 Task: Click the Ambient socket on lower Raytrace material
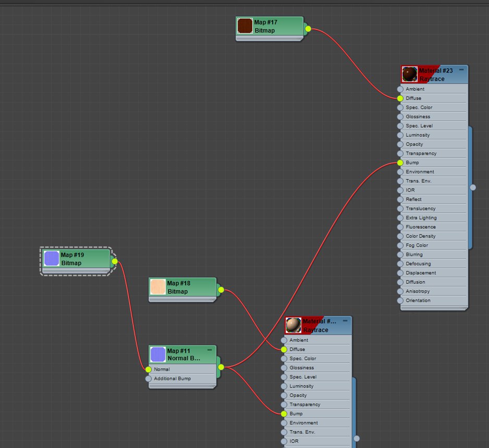(284, 340)
